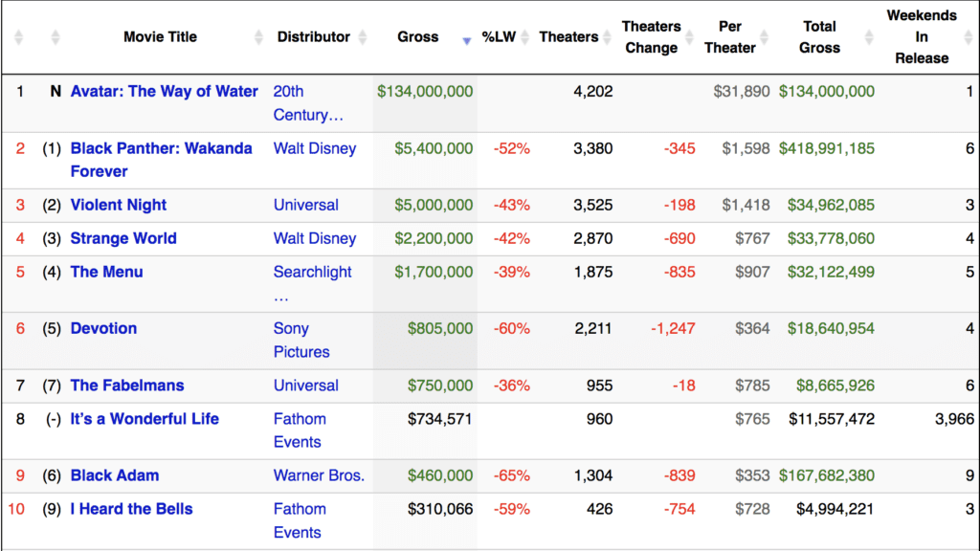Click the Total Gross column header
This screenshot has height=551, width=980.
(819, 37)
